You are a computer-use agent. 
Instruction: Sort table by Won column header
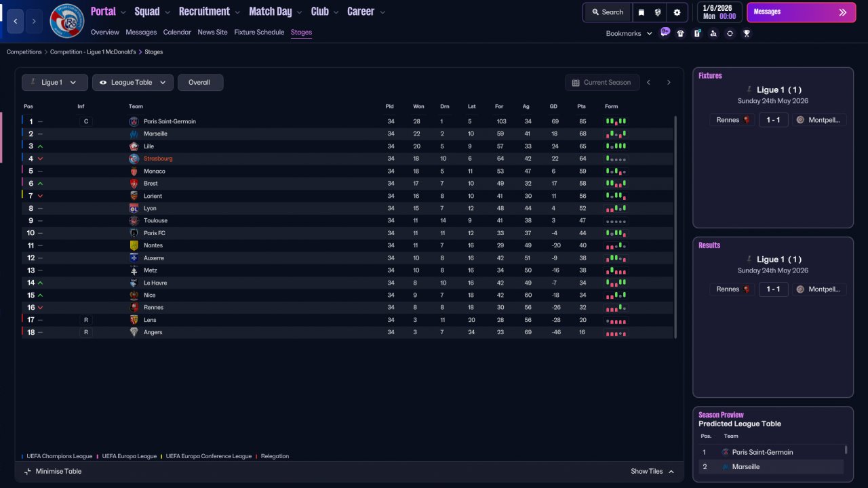pyautogui.click(x=418, y=106)
